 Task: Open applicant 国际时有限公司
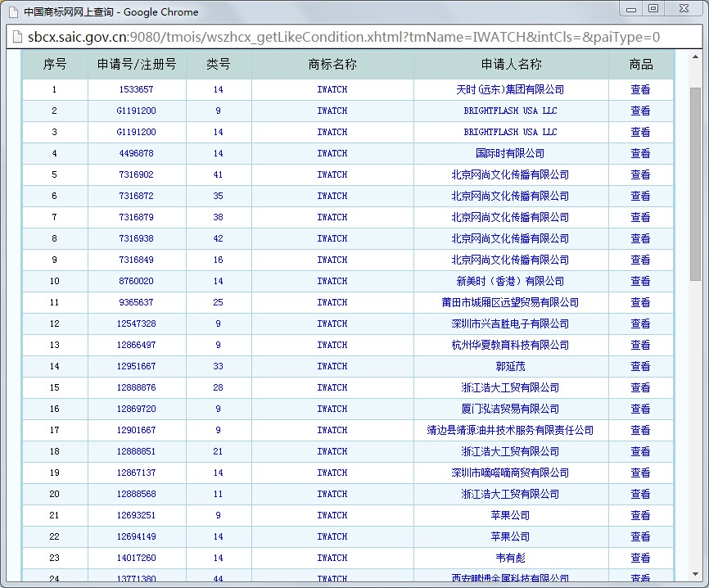click(x=510, y=153)
